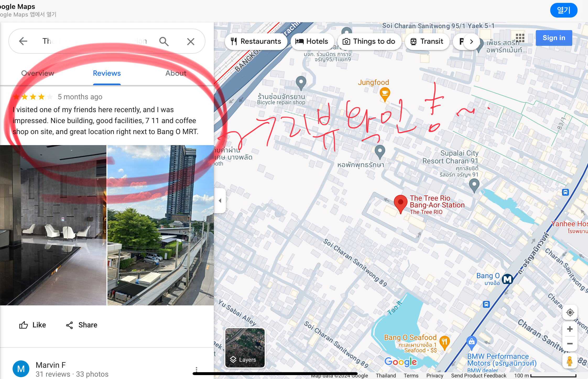588x379 pixels.
Task: Open the Layers map type switcher
Action: (245, 348)
